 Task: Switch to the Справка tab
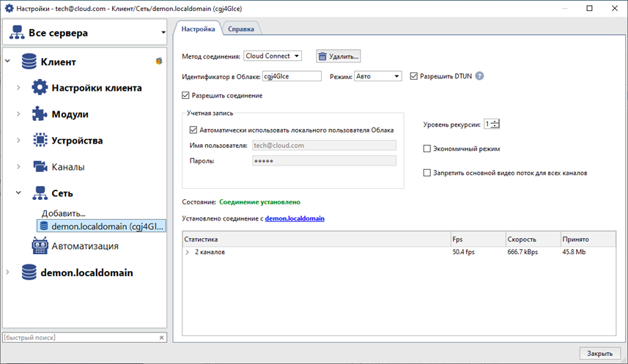(x=241, y=29)
